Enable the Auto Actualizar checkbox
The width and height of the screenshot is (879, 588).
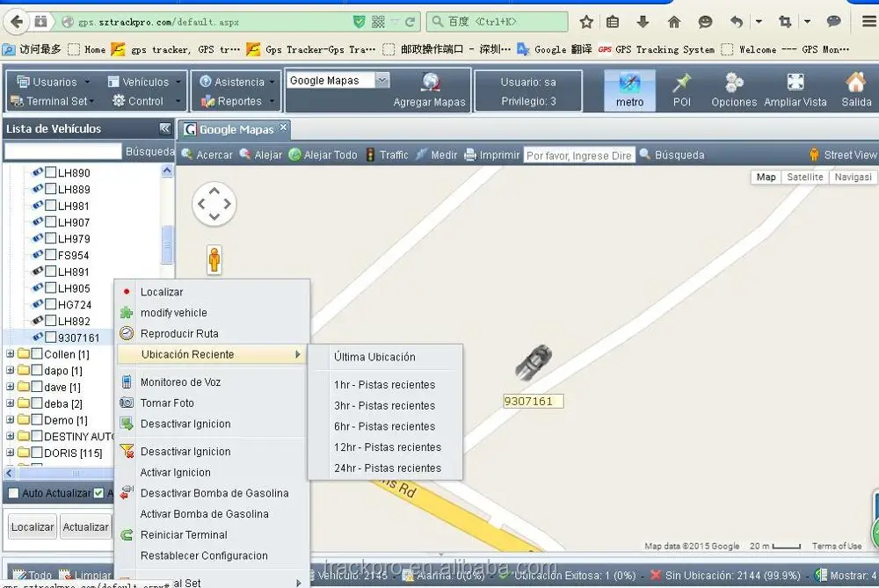pos(13,493)
